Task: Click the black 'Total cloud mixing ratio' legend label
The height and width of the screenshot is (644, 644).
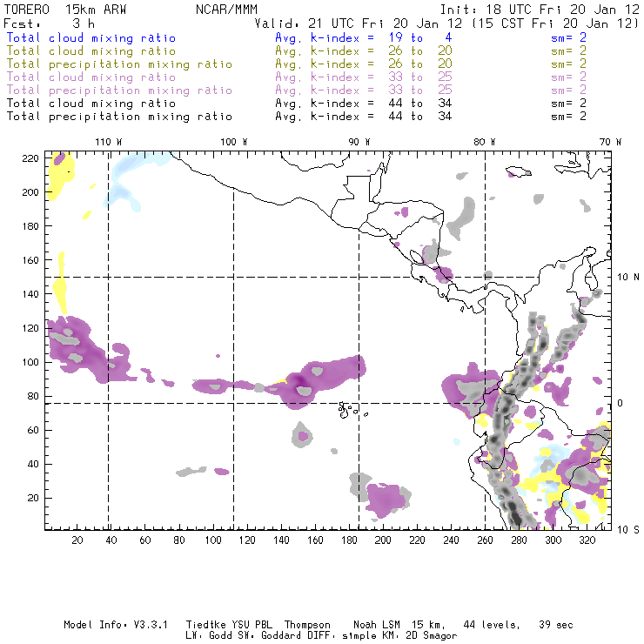Action: [x=91, y=103]
